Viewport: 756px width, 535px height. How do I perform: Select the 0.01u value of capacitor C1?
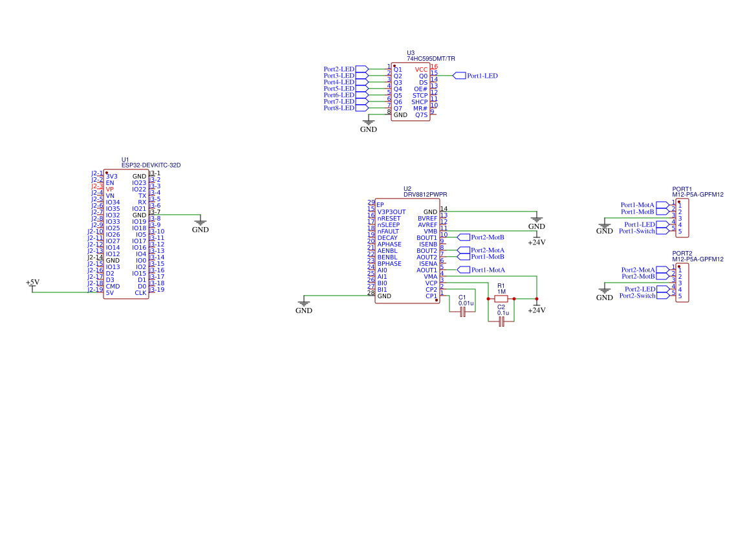click(466, 303)
